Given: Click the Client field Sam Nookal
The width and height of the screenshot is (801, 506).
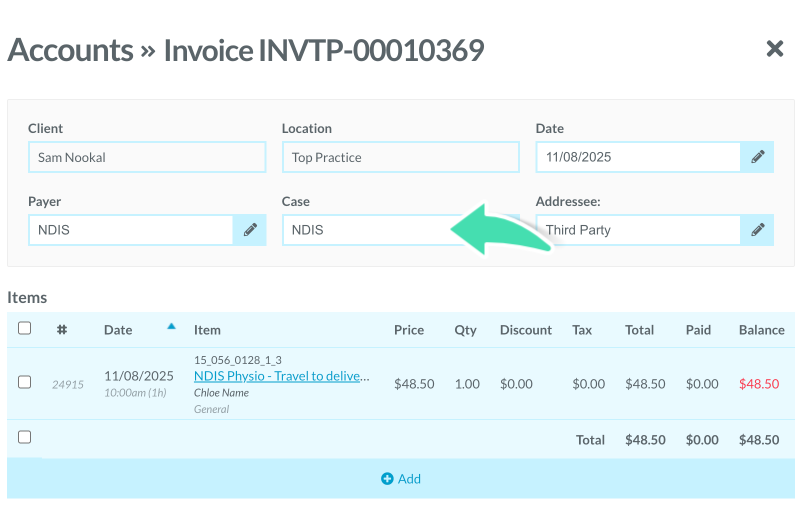Looking at the screenshot, I should pos(147,157).
